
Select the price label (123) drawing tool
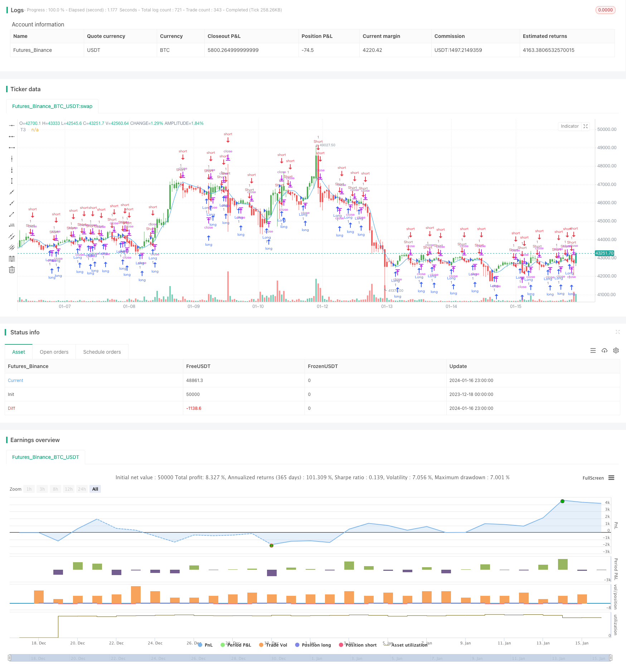pos(12,225)
